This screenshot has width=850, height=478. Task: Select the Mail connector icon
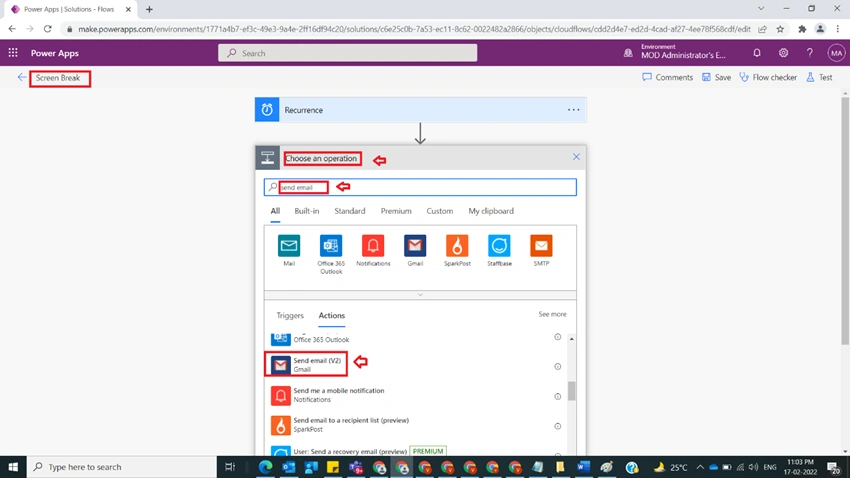[x=289, y=246]
